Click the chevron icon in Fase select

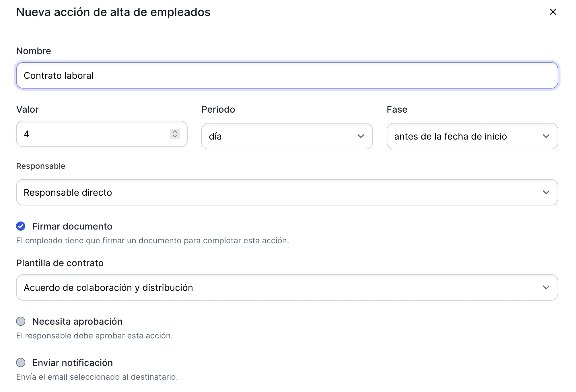[x=546, y=136]
